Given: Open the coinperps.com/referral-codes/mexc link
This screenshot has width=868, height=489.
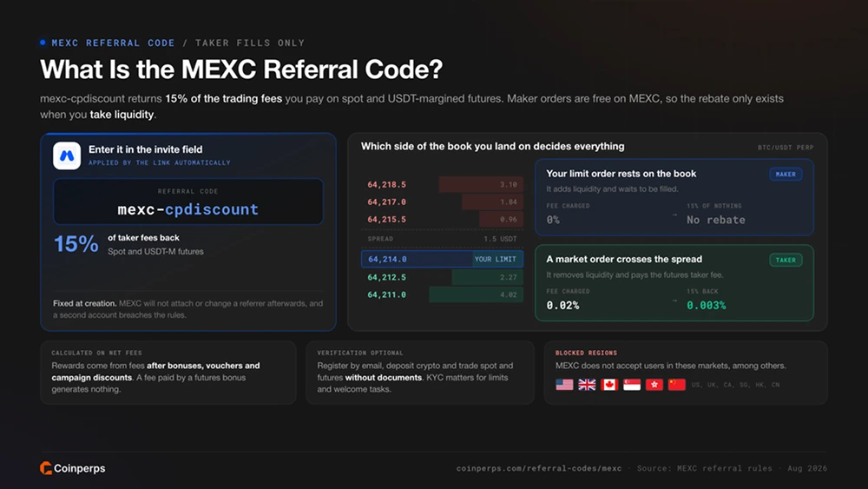Looking at the screenshot, I should click(539, 468).
